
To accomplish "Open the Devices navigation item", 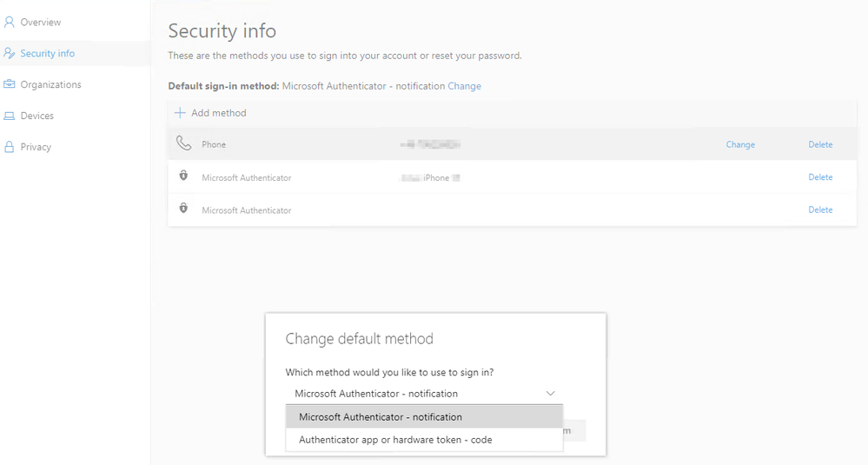I will (x=37, y=116).
